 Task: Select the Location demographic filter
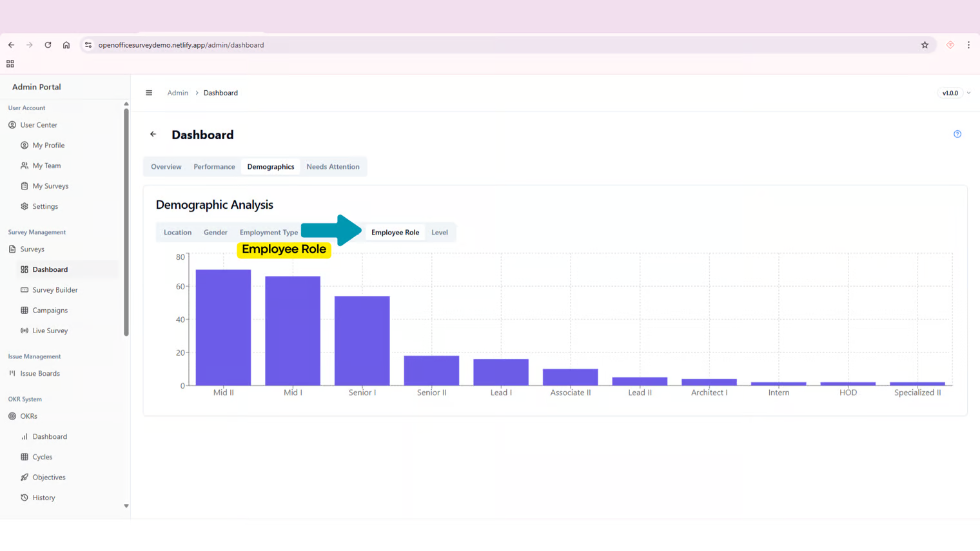(177, 233)
